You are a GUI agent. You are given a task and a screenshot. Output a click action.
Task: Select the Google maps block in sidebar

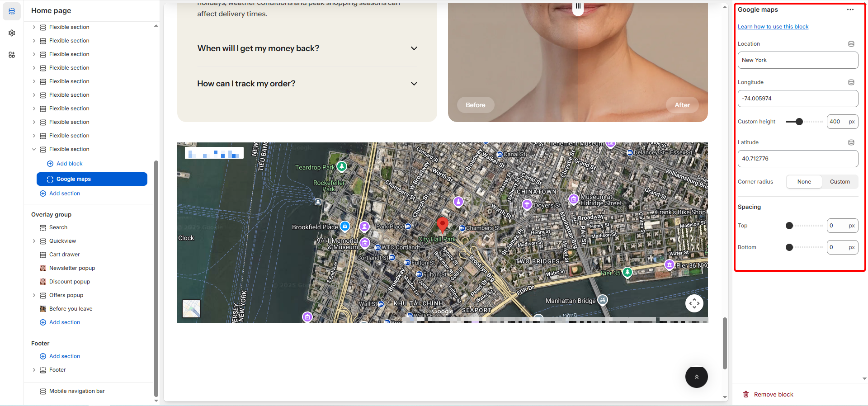coord(92,179)
